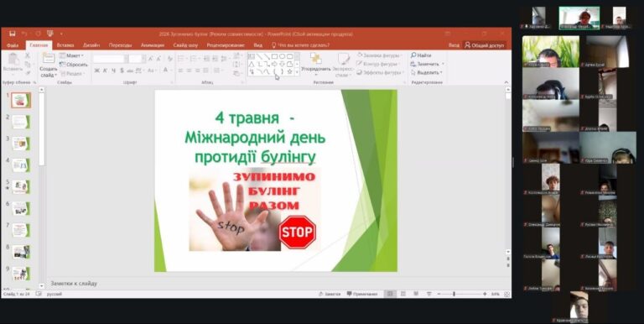The height and width of the screenshot is (324, 644).
Task: Select the star shape in shapes gallery
Action: (289, 71)
